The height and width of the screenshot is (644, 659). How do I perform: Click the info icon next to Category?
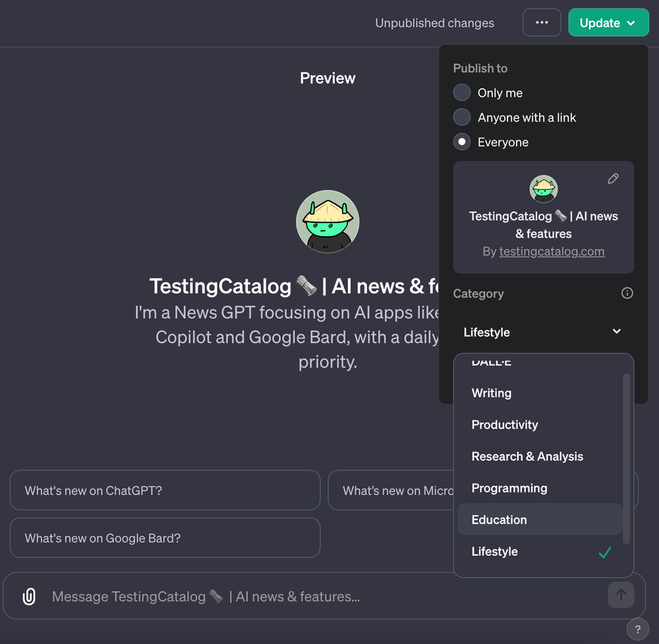pyautogui.click(x=627, y=293)
